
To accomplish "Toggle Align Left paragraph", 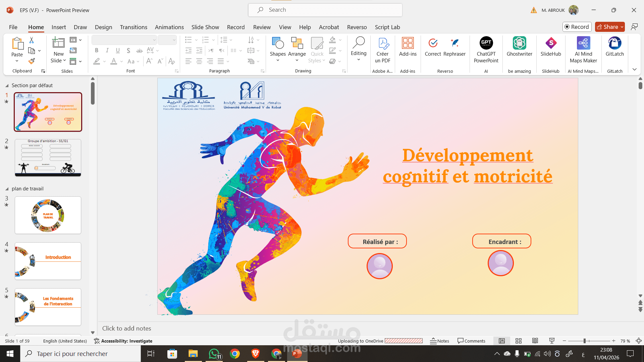I will click(189, 61).
